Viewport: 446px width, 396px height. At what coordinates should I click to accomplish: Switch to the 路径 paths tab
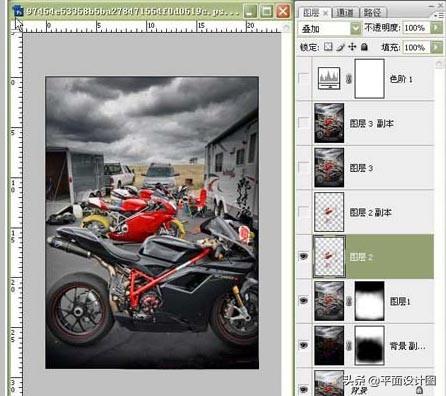click(372, 12)
